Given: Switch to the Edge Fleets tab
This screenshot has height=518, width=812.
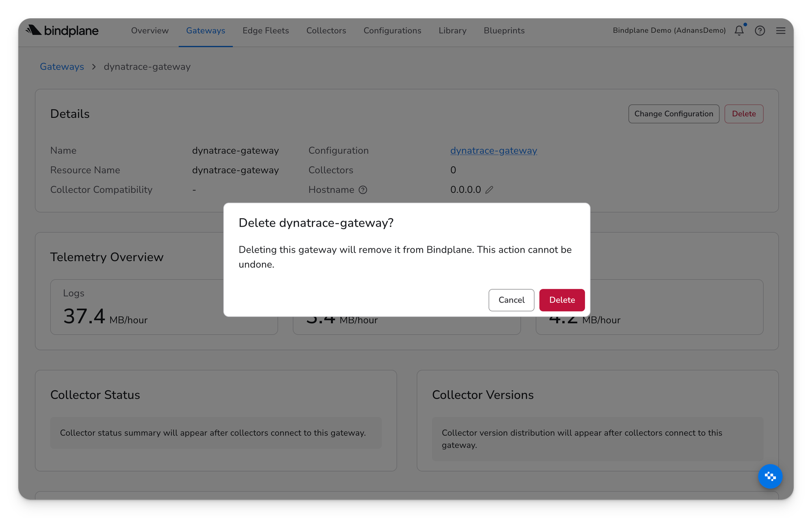Looking at the screenshot, I should (266, 30).
